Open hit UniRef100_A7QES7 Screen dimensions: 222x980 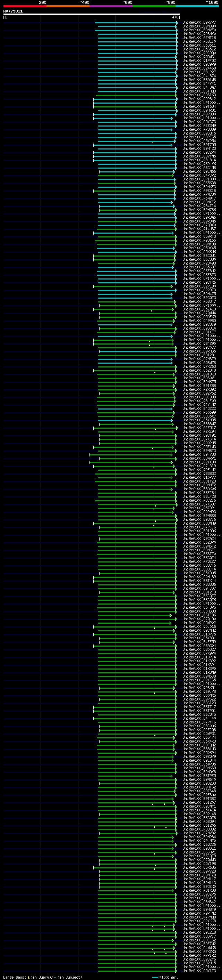199,561
